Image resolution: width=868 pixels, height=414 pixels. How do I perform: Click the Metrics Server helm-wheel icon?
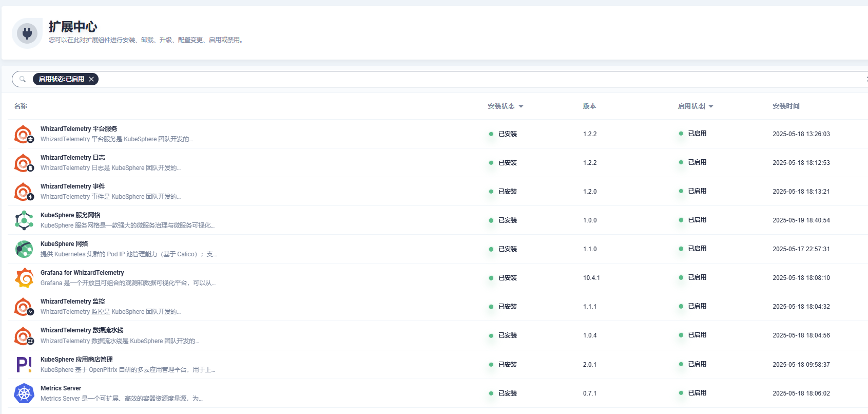pos(24,393)
